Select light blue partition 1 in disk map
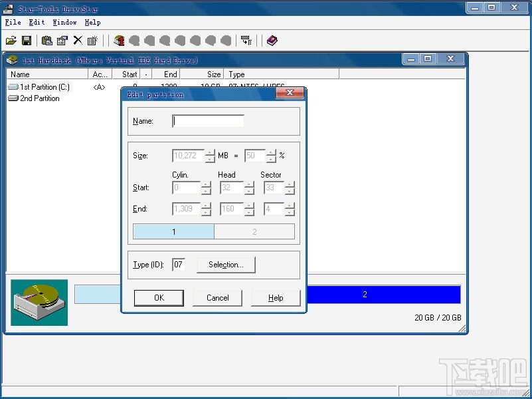The width and height of the screenshot is (532, 399). click(x=98, y=295)
